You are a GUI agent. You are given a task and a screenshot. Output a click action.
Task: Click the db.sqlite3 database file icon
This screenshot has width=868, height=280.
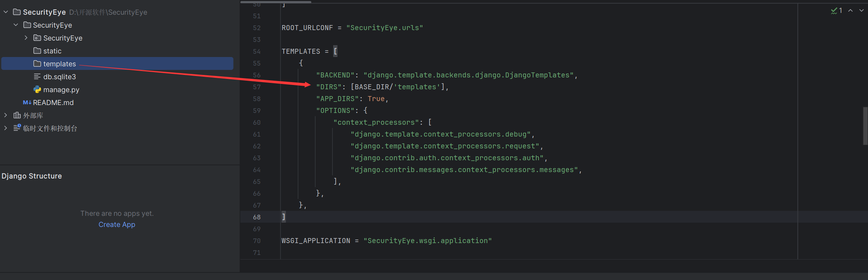pos(37,77)
